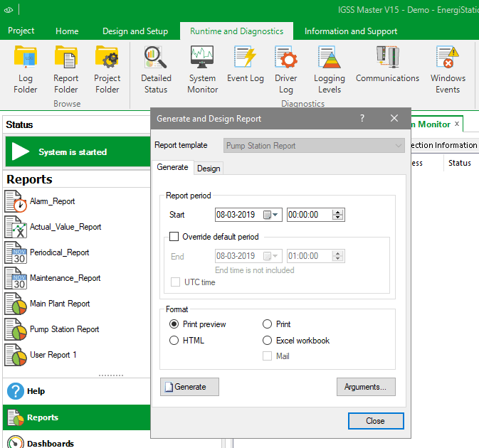Select the HTML format radio button

click(174, 341)
